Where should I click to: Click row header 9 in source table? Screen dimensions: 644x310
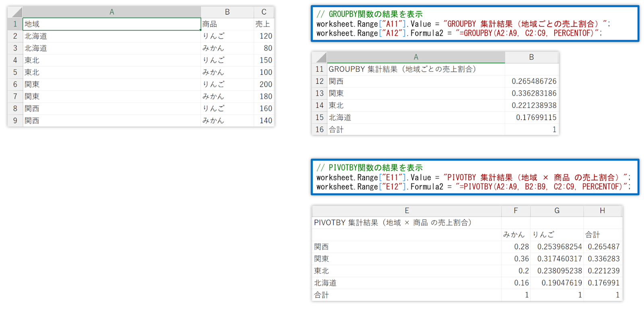tap(15, 121)
